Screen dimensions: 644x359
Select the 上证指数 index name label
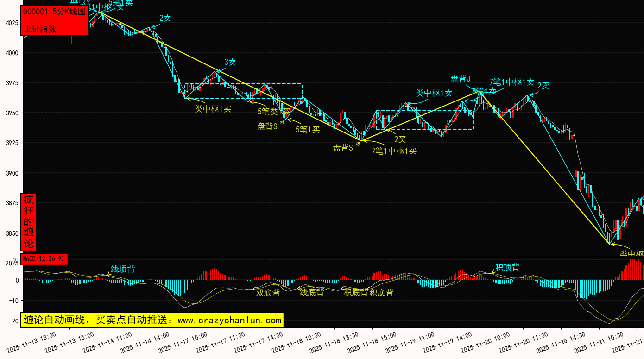(40, 29)
